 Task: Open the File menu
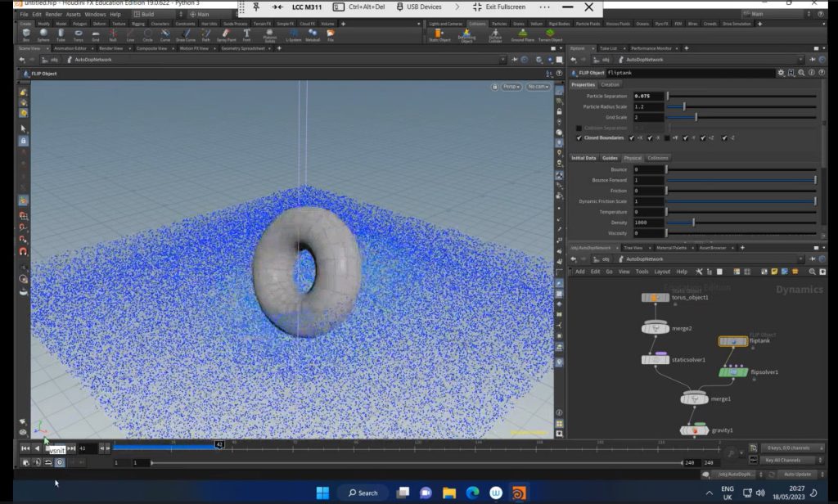(x=24, y=15)
